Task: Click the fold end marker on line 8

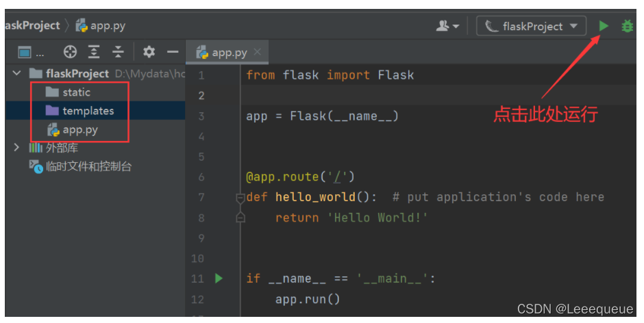Action: (x=240, y=218)
